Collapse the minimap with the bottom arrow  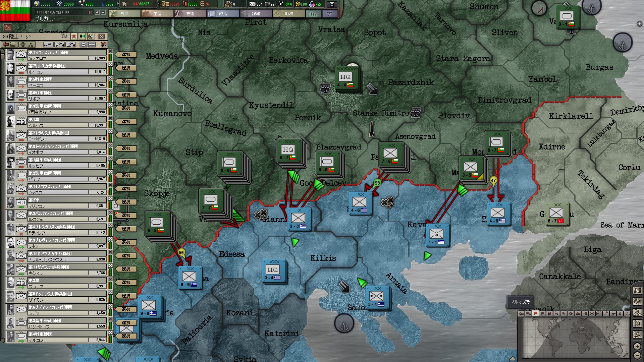(512, 359)
